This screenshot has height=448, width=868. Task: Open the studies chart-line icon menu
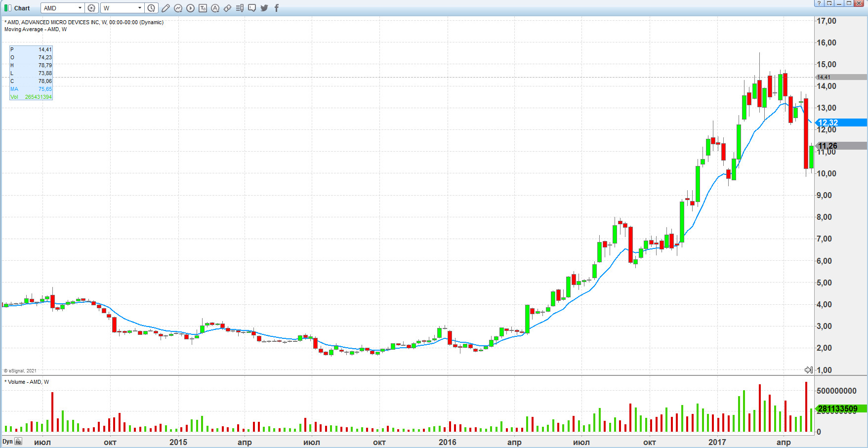click(x=178, y=8)
